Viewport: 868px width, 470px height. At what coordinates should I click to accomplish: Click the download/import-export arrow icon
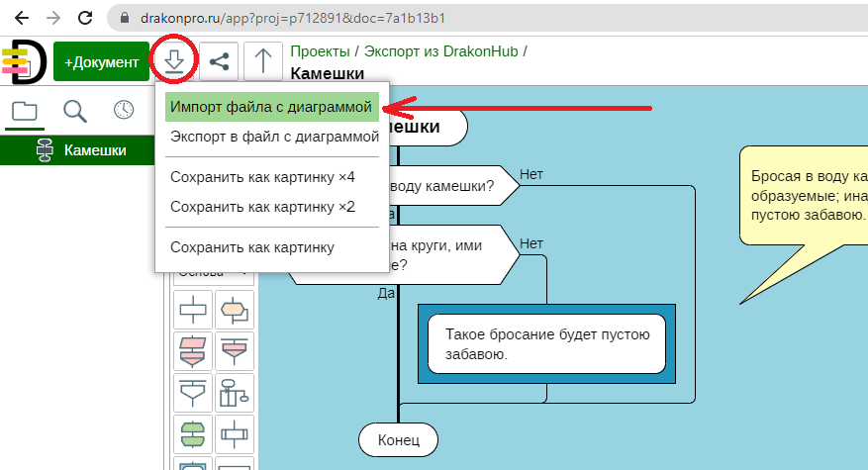(x=174, y=61)
